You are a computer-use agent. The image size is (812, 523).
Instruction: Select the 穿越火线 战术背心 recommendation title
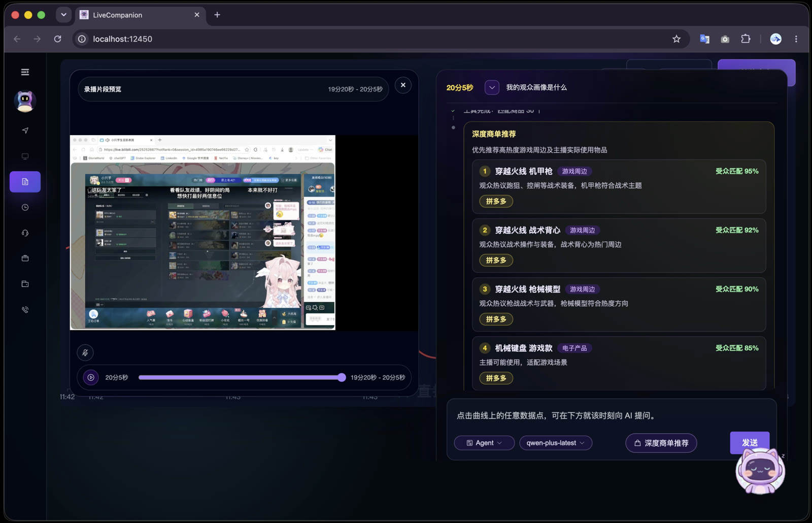pyautogui.click(x=527, y=230)
